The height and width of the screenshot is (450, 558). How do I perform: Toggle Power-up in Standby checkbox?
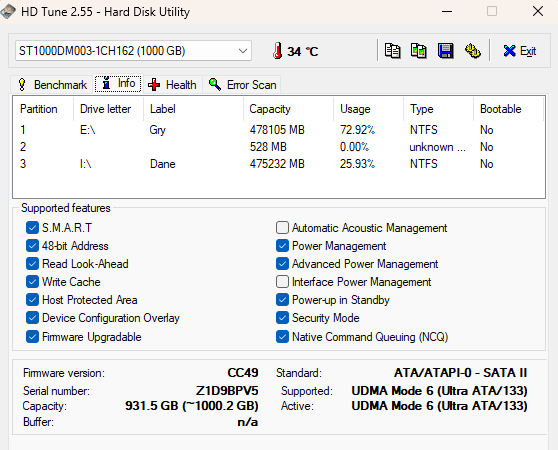coord(282,300)
